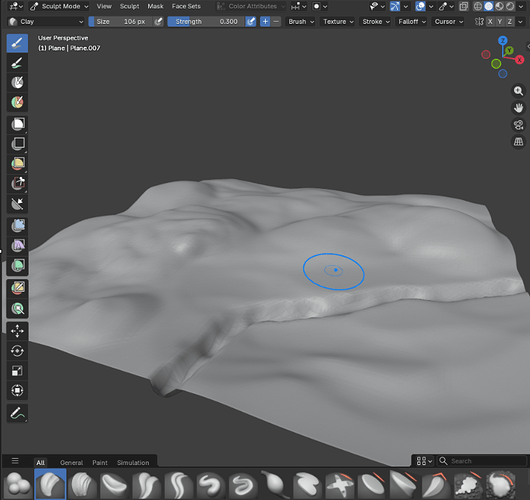Screen dimensions: 530x500
Task: Toggle Size pressure sensitivity button
Action: [158, 22]
